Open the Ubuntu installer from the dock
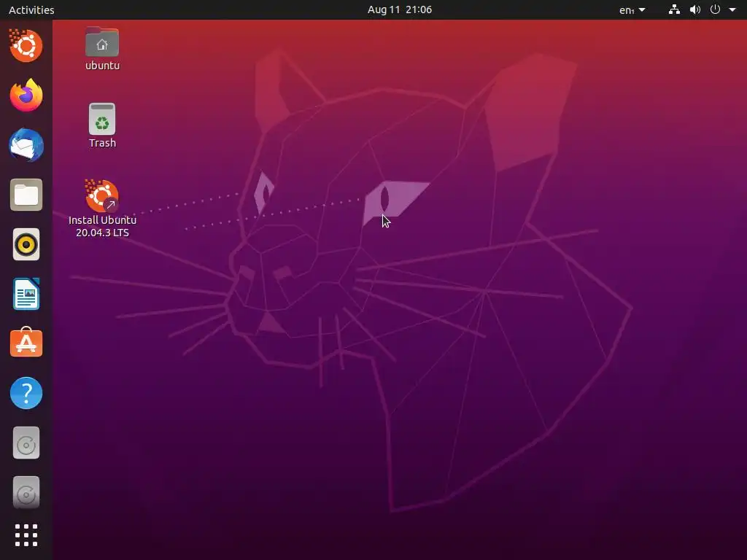This screenshot has height=560, width=747. pos(26,46)
